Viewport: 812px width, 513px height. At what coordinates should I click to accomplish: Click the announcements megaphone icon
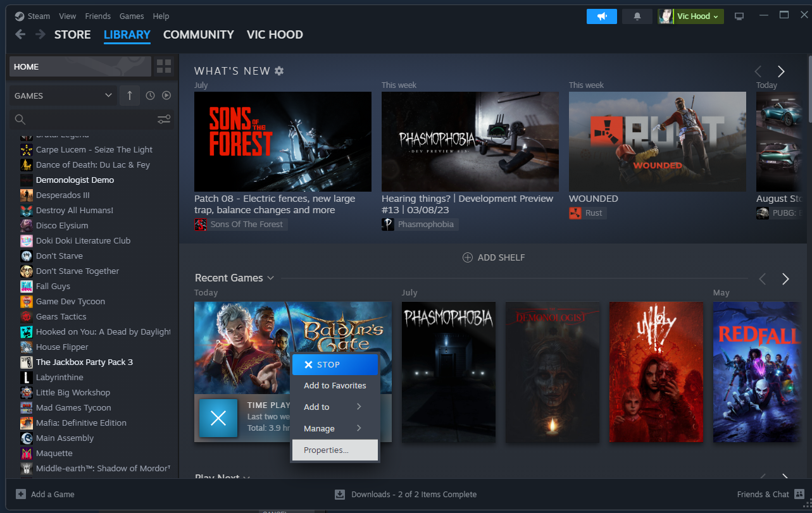(601, 16)
